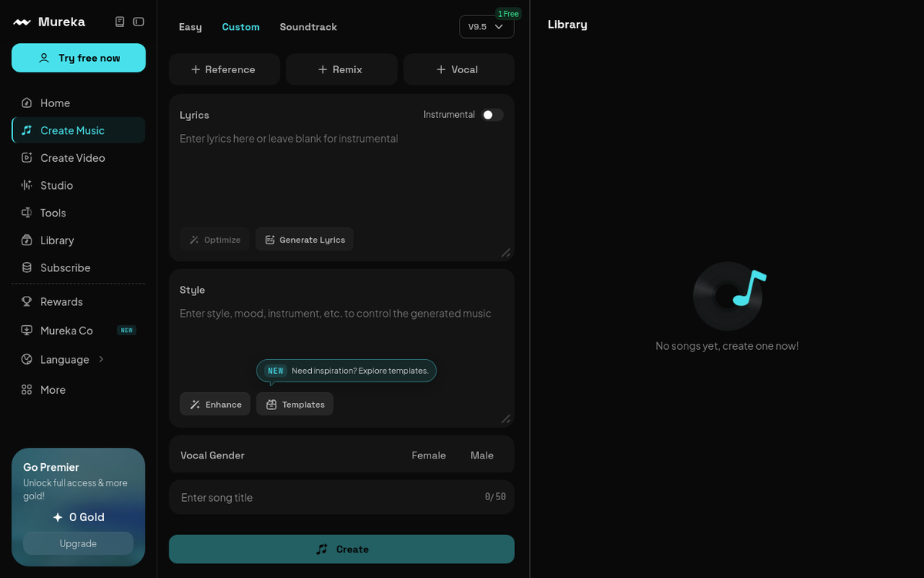Click the NEW badge next to Mureka Co
Viewport: 924px width, 578px height.
click(127, 331)
